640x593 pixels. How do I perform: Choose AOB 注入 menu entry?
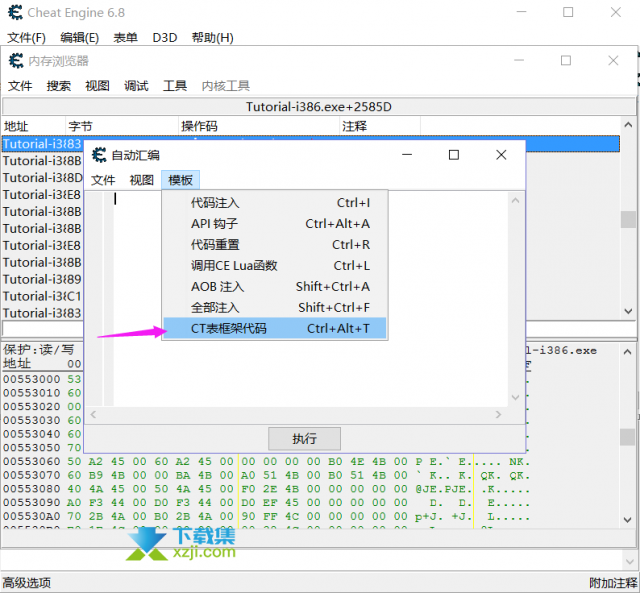pos(275,287)
